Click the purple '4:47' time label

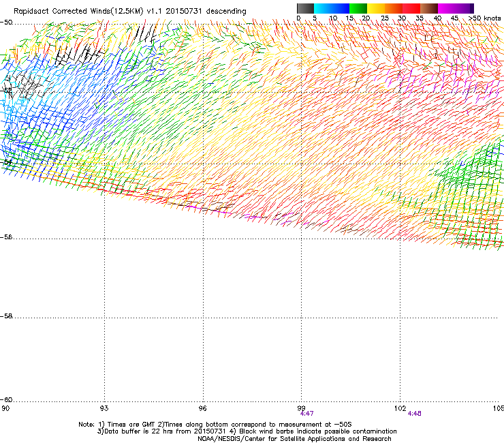[x=306, y=414]
